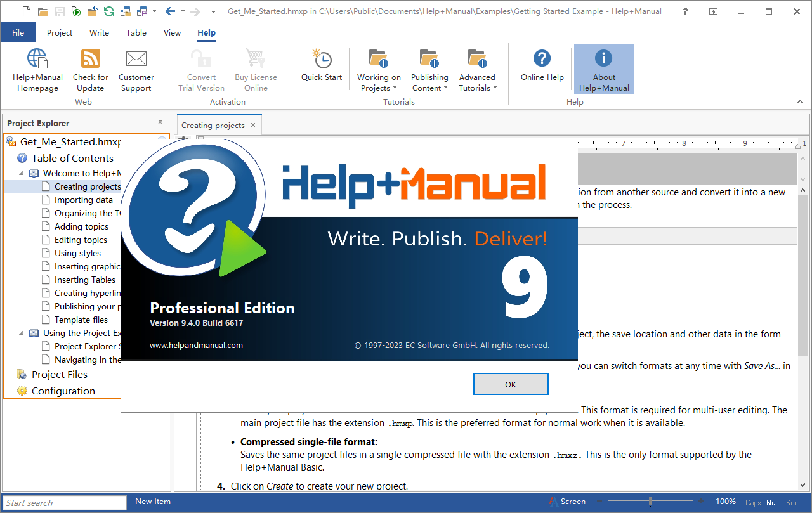Close the Creating projects tab

coord(253,126)
